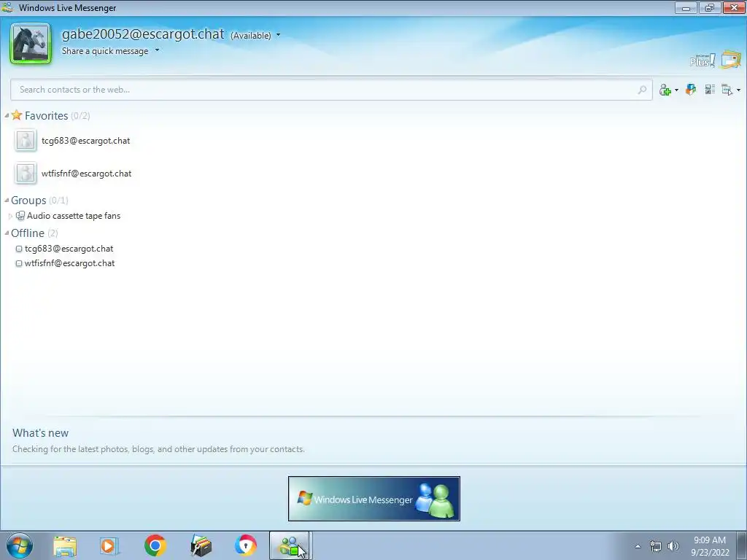This screenshot has width=747, height=560.
Task: Click tcg683 avatar in Favorites
Action: coord(26,141)
